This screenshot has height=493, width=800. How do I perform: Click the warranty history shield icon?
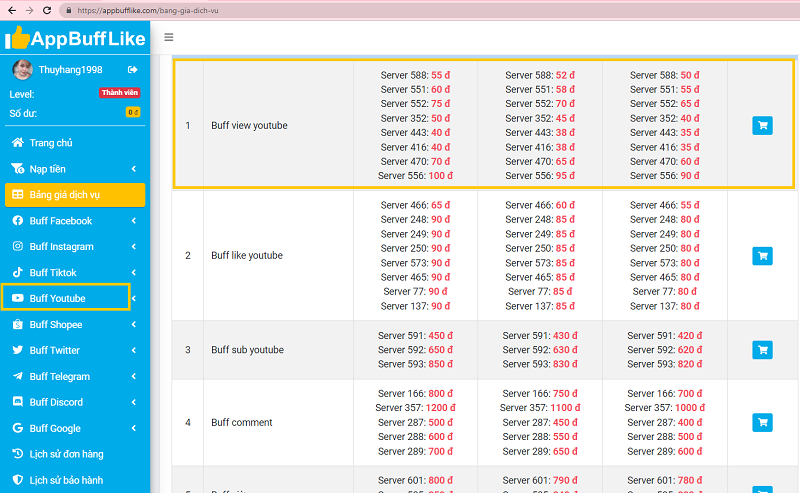tap(18, 479)
